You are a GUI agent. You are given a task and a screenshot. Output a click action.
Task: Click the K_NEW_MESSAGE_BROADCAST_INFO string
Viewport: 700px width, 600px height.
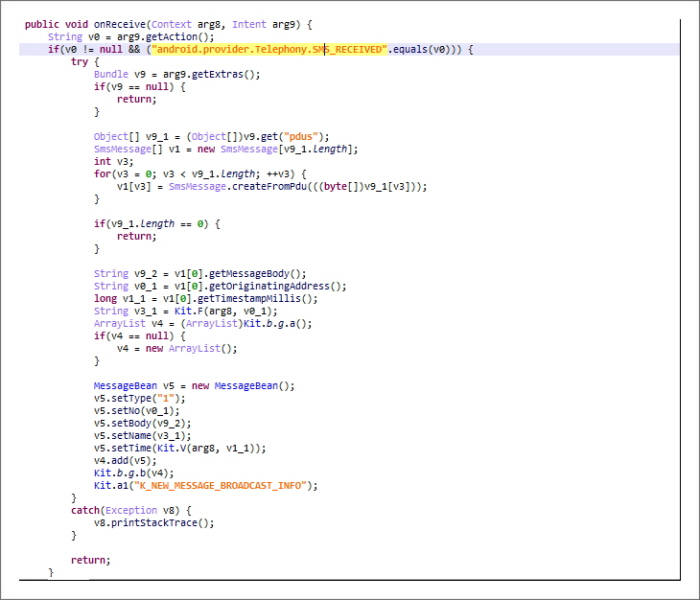pyautogui.click(x=221, y=486)
